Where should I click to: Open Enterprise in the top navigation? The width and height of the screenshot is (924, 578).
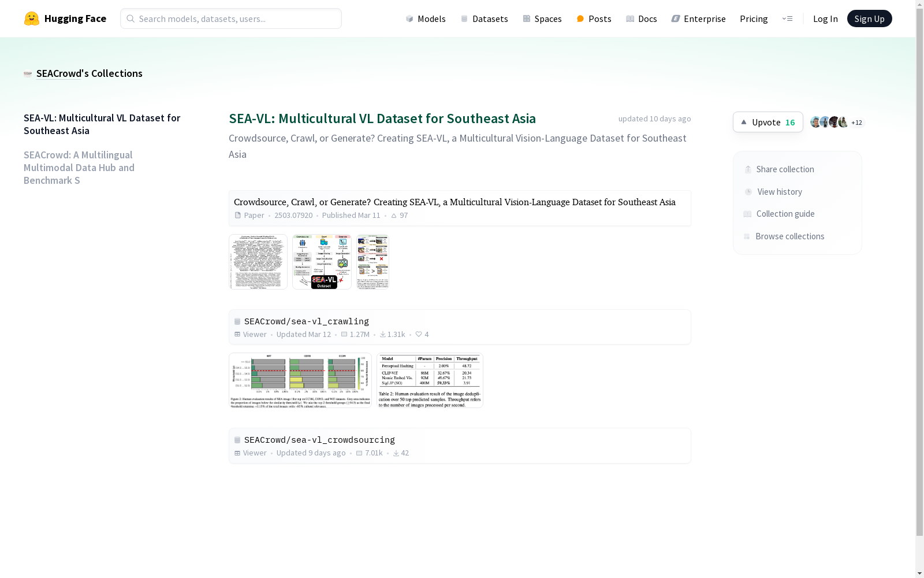[698, 18]
